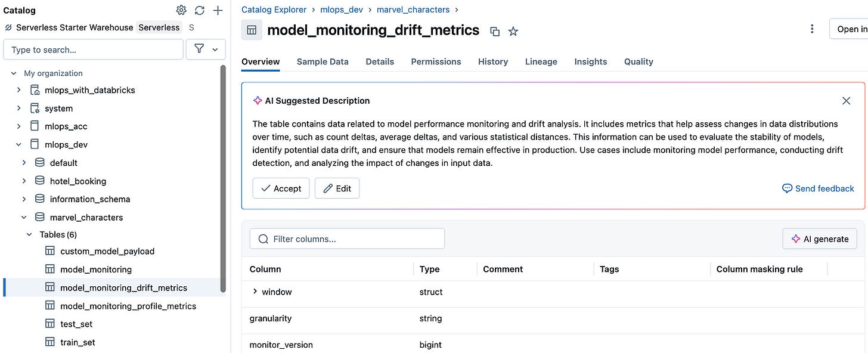This screenshot has height=353, width=868.
Task: Open Catalog settings gear icon
Action: point(181,10)
